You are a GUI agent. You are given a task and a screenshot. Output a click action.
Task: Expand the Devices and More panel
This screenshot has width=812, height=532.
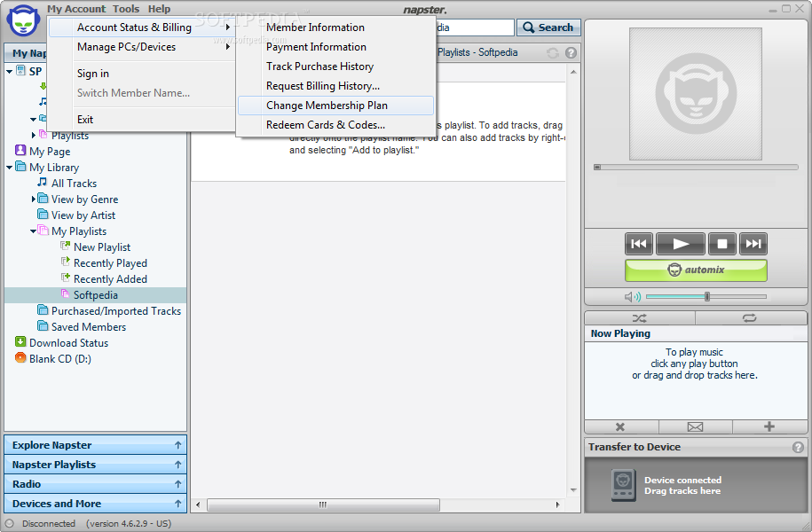point(95,504)
